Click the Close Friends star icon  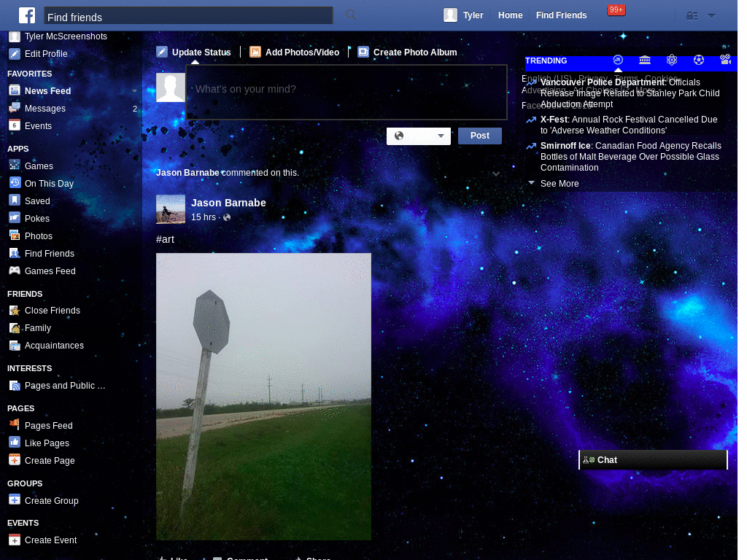coord(15,311)
